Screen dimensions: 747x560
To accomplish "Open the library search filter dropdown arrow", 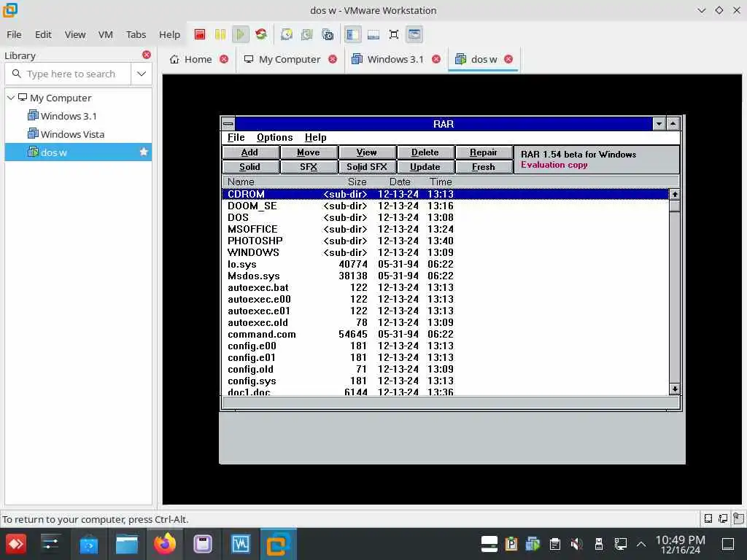I will coord(142,74).
